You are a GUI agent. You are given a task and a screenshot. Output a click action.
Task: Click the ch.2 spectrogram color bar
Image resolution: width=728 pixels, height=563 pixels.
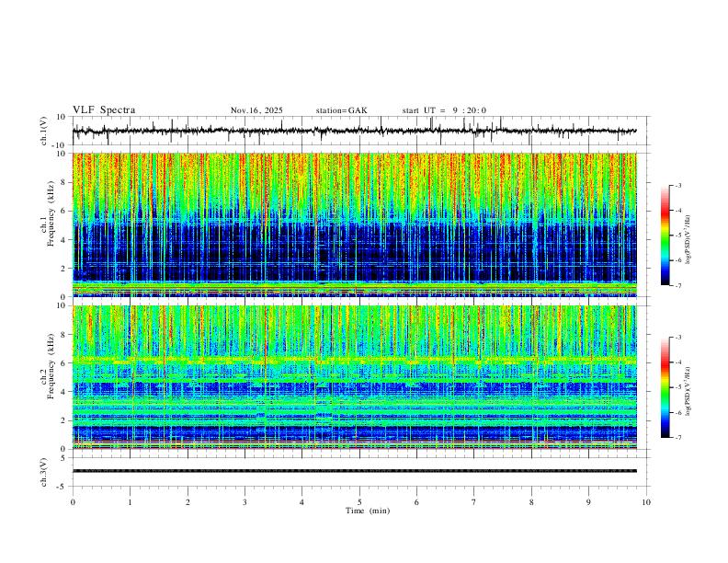[665, 387]
